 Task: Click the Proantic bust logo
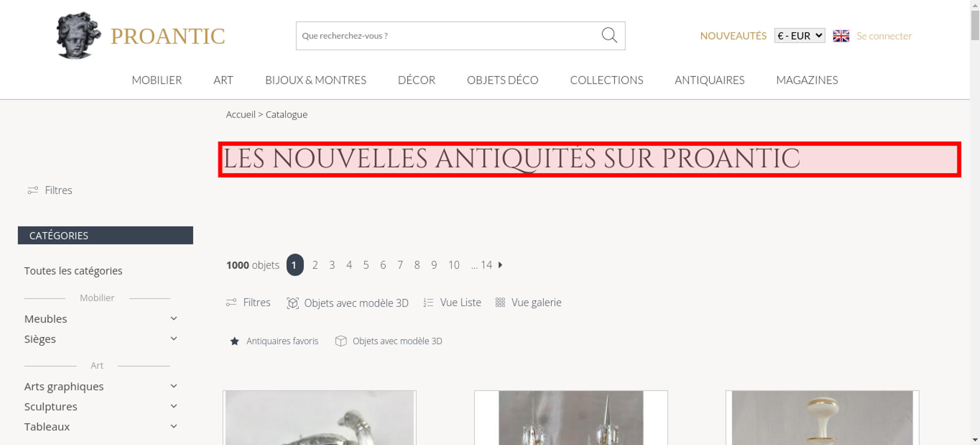tap(78, 35)
